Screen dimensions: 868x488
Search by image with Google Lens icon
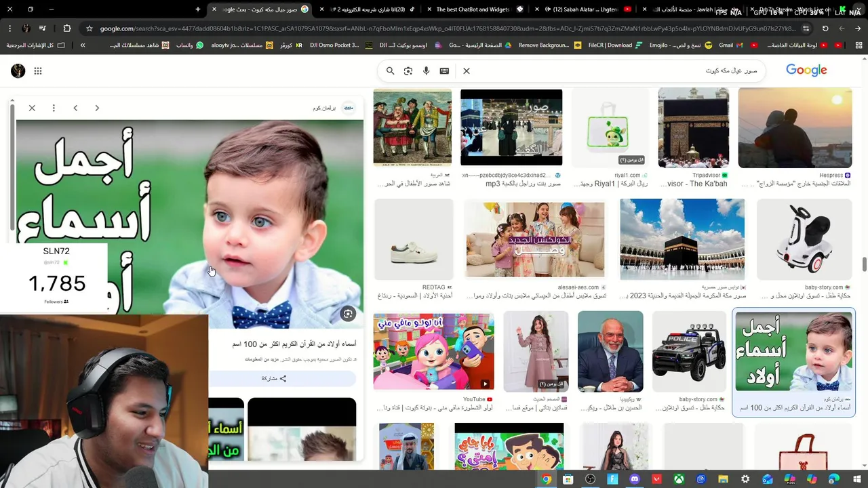coord(408,70)
